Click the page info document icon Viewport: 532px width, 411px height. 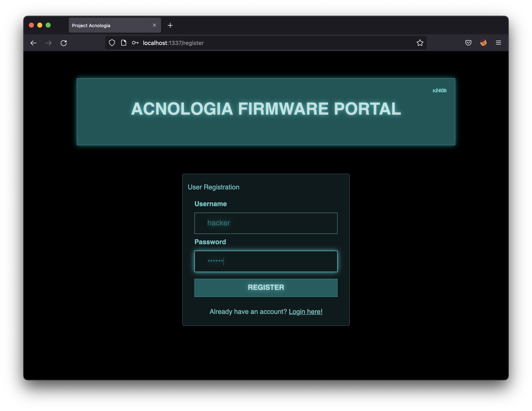(123, 43)
